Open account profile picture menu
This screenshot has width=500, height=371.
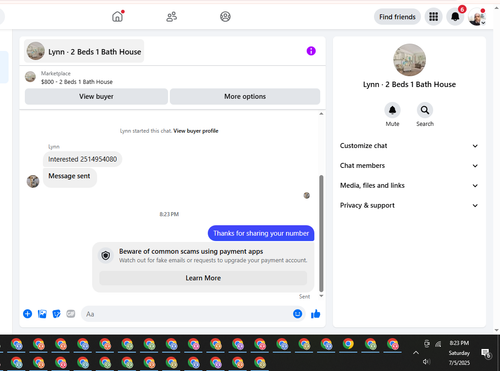tap(476, 17)
